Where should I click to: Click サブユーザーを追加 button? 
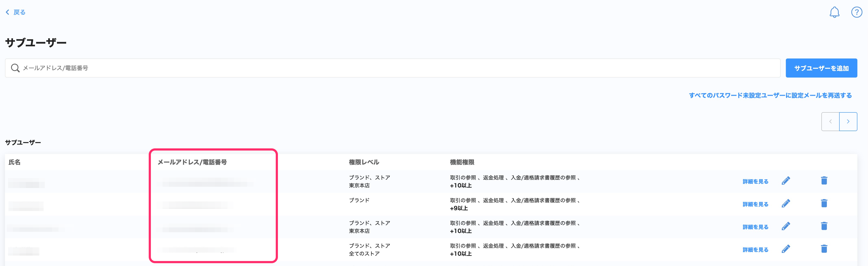(x=821, y=68)
